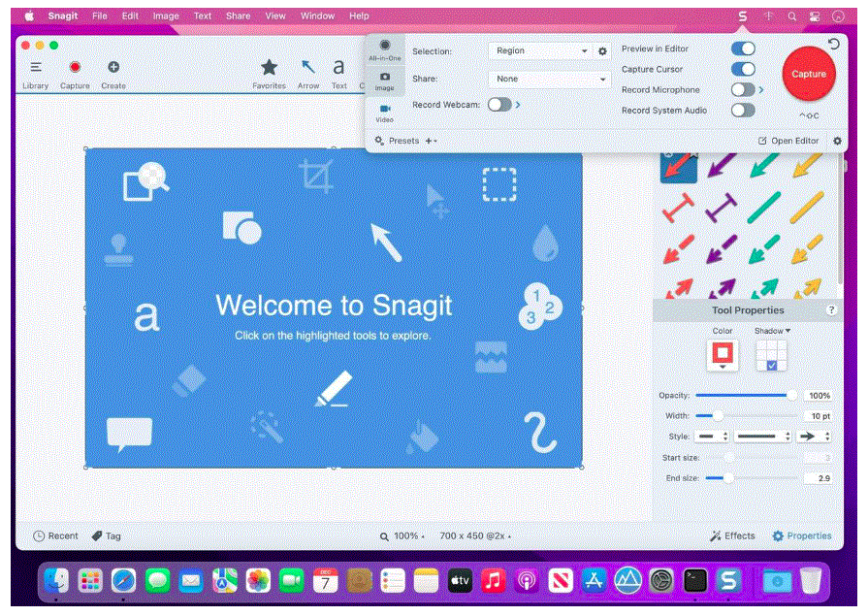Reset capture settings with undo arrow

pyautogui.click(x=834, y=44)
